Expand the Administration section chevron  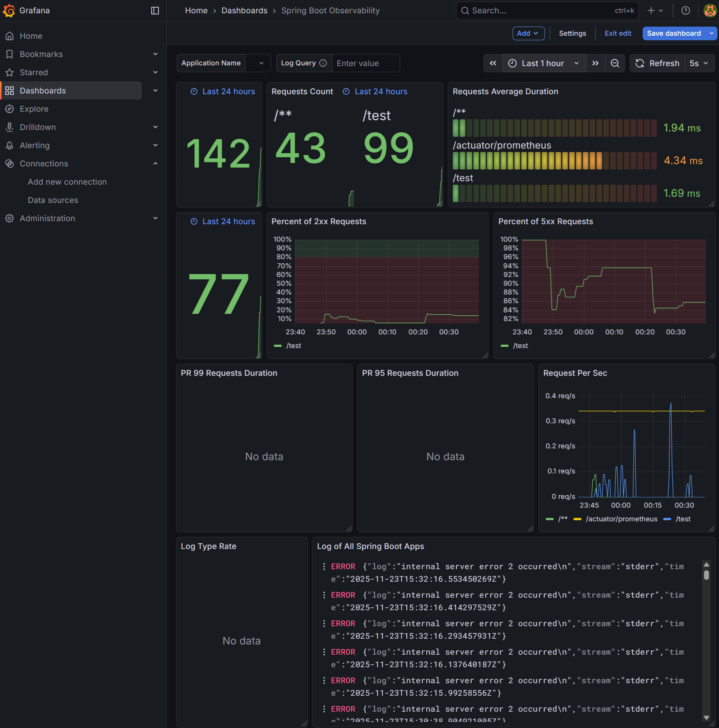[155, 218]
